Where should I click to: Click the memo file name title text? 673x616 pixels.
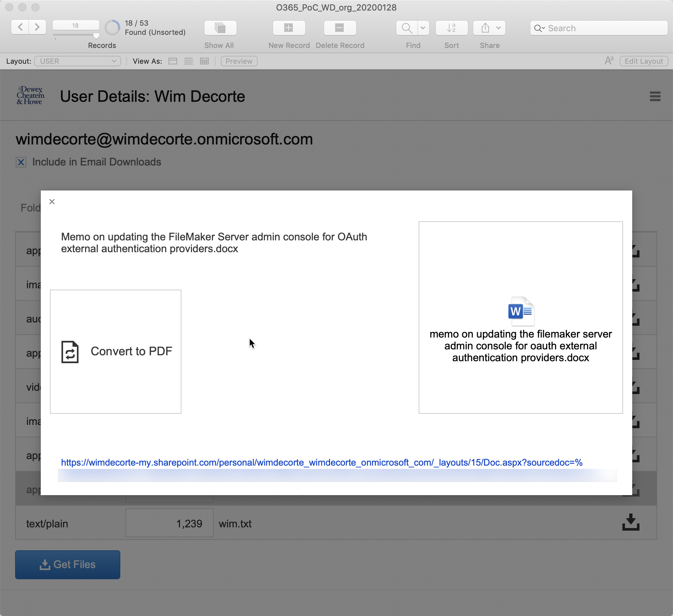tap(214, 243)
